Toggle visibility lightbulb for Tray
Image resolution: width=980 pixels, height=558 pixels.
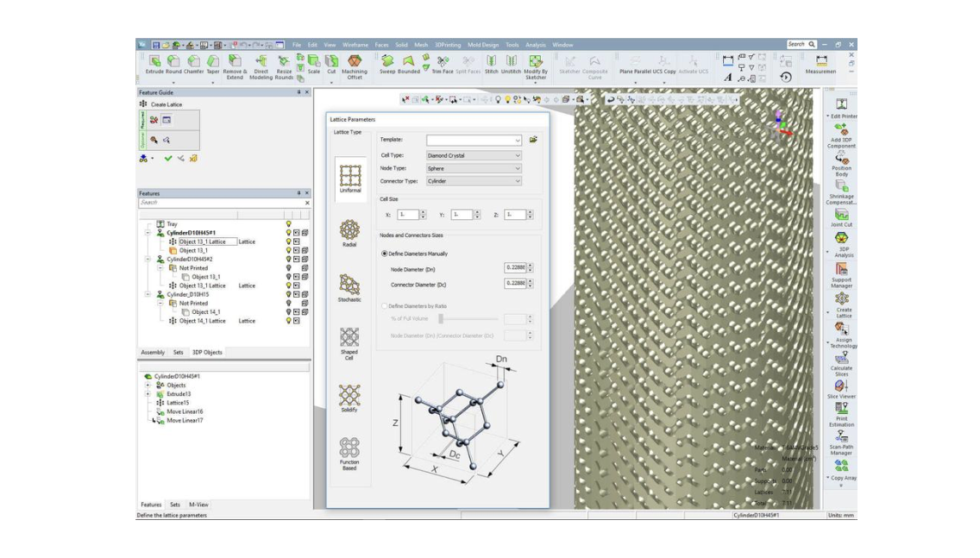tap(289, 223)
